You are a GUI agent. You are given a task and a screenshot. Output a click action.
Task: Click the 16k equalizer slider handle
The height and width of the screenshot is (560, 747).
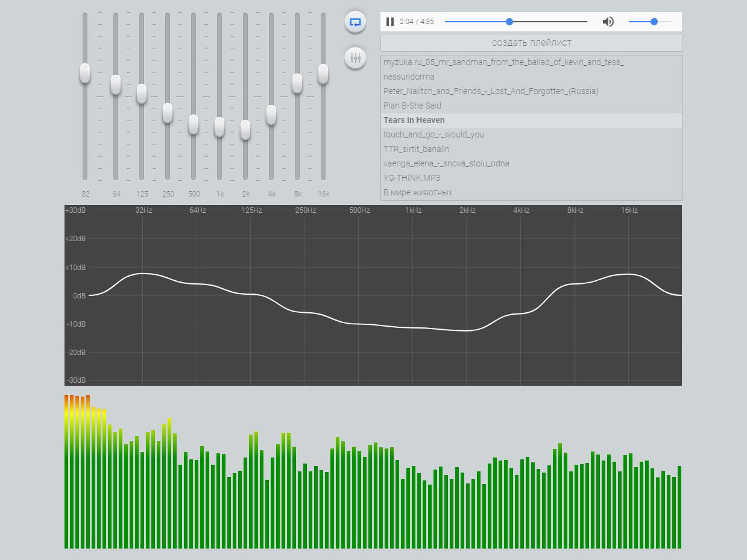click(x=323, y=74)
